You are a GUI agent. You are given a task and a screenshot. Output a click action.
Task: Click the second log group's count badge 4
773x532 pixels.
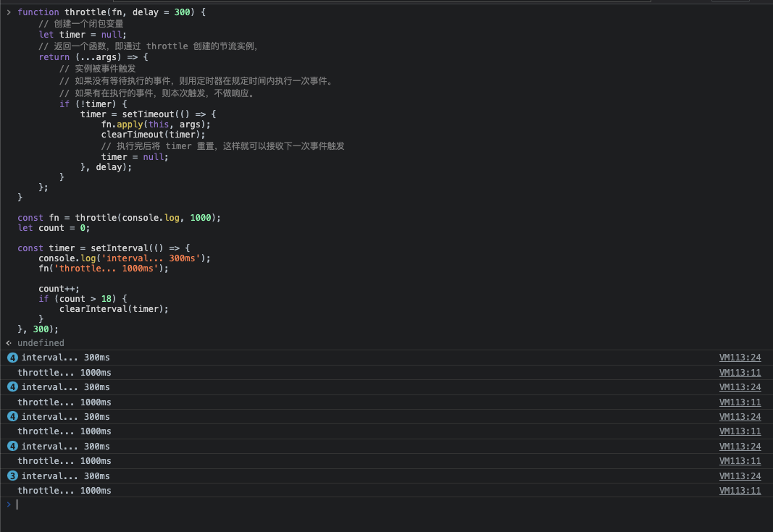(12, 387)
